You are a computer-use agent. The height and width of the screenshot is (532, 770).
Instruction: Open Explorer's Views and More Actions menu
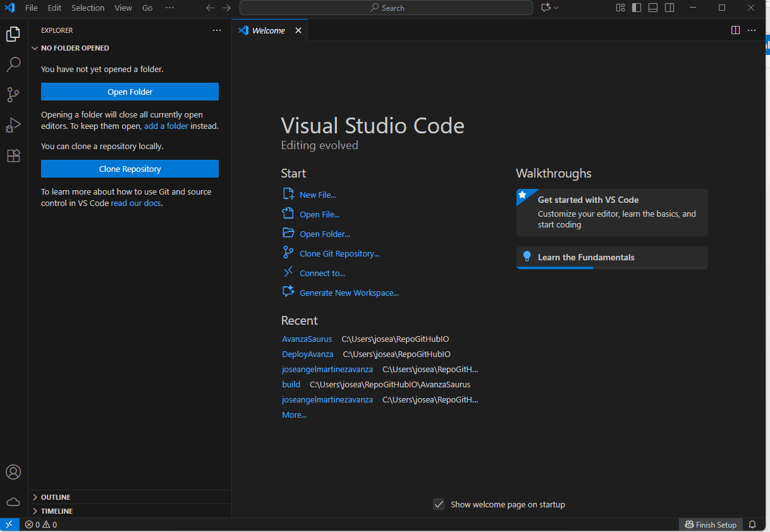[217, 30]
